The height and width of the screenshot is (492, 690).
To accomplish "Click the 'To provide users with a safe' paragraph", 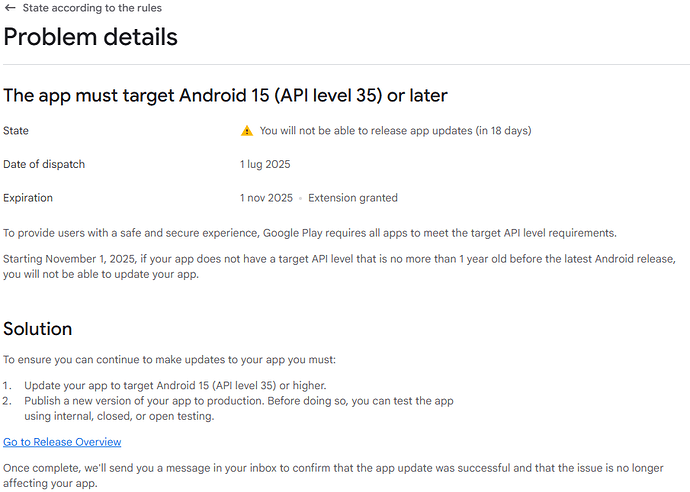I will pos(310,233).
